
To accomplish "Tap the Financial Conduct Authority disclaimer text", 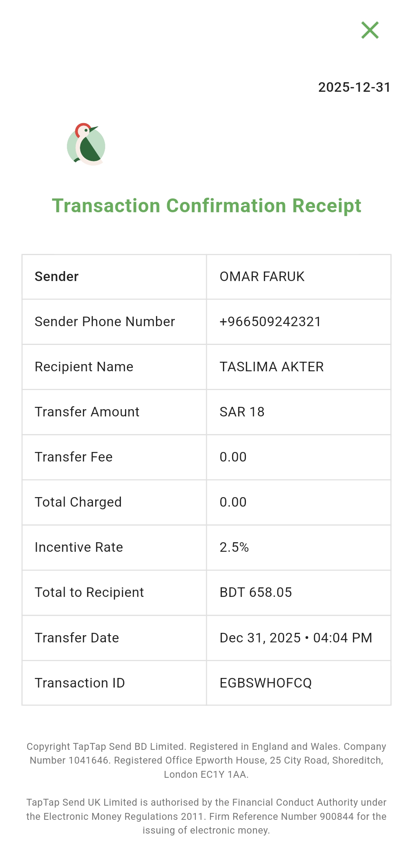I will [x=206, y=816].
